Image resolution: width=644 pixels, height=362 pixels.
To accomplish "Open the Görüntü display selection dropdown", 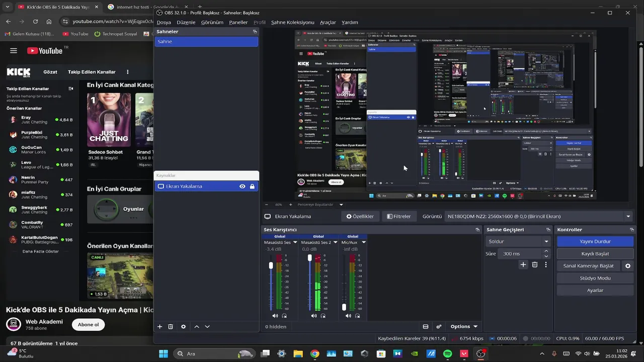I will tap(538, 216).
